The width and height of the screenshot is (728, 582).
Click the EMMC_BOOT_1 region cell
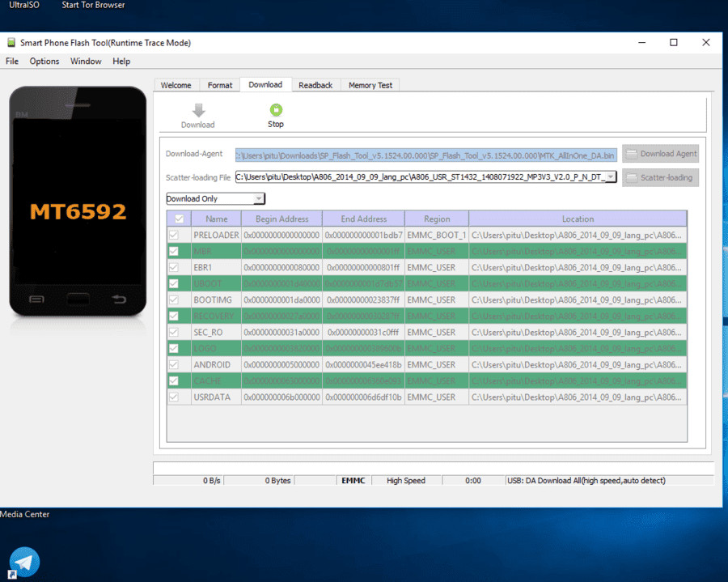click(437, 235)
